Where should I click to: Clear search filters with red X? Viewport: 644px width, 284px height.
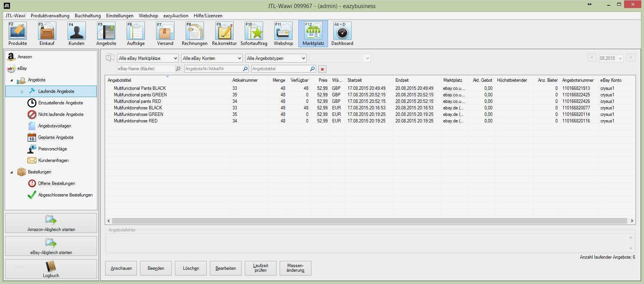[x=322, y=69]
